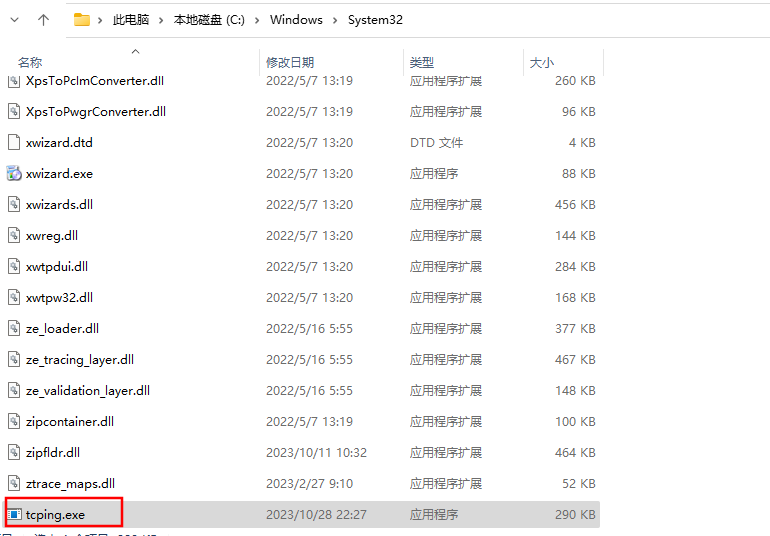Screen dimensions: 770x536
Task: Click the xwizard.exe application icon
Action: click(14, 174)
